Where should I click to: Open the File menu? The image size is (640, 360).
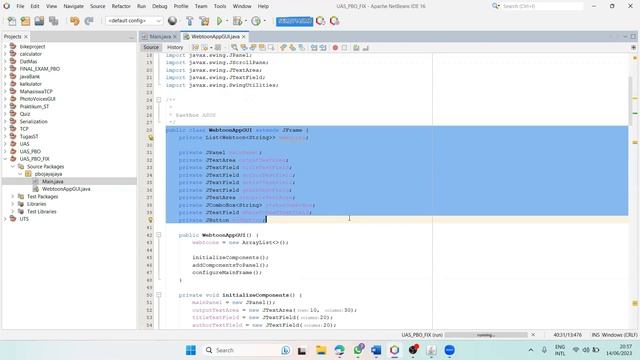(x=20, y=6)
